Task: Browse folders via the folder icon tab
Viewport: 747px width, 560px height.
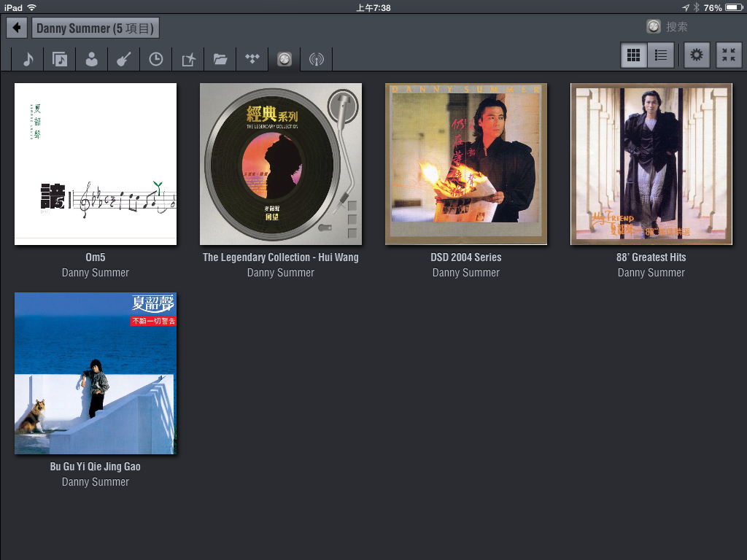Action: 220,59
